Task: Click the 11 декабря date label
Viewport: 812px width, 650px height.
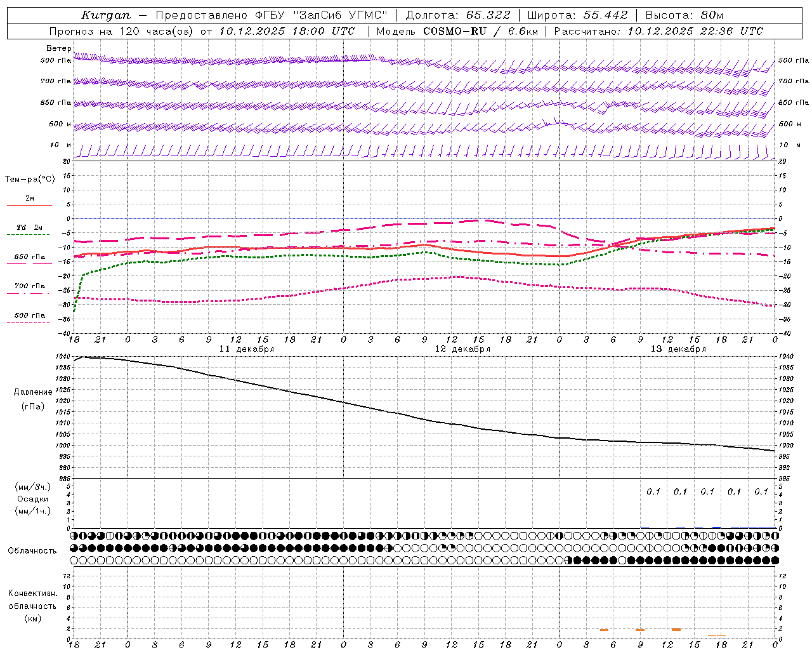Action: click(247, 349)
